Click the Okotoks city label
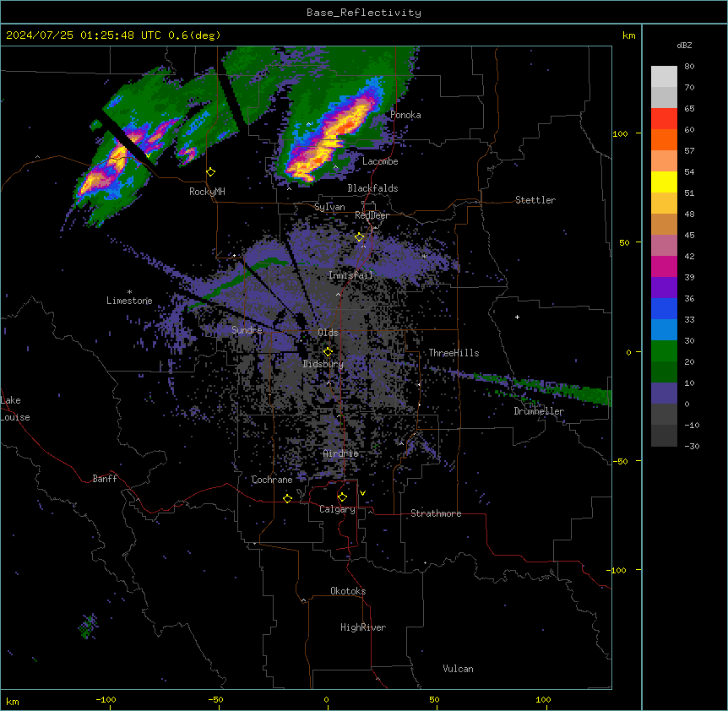The width and height of the screenshot is (728, 711). pos(348,592)
